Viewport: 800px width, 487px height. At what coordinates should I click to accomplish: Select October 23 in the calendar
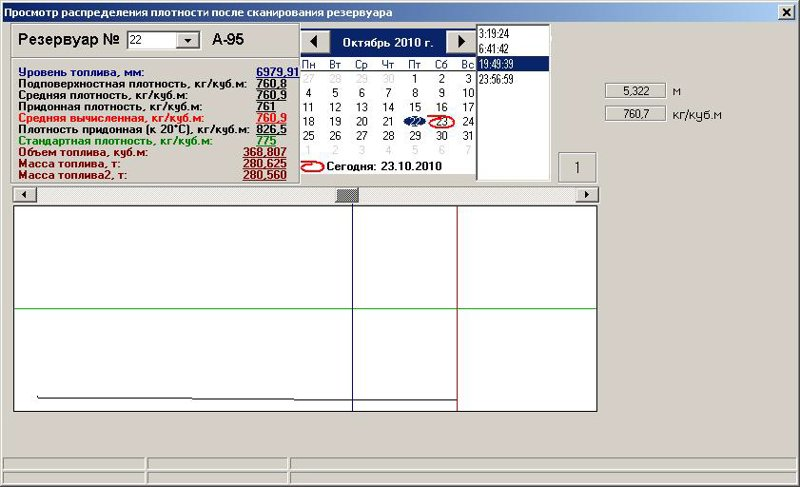pos(441,121)
